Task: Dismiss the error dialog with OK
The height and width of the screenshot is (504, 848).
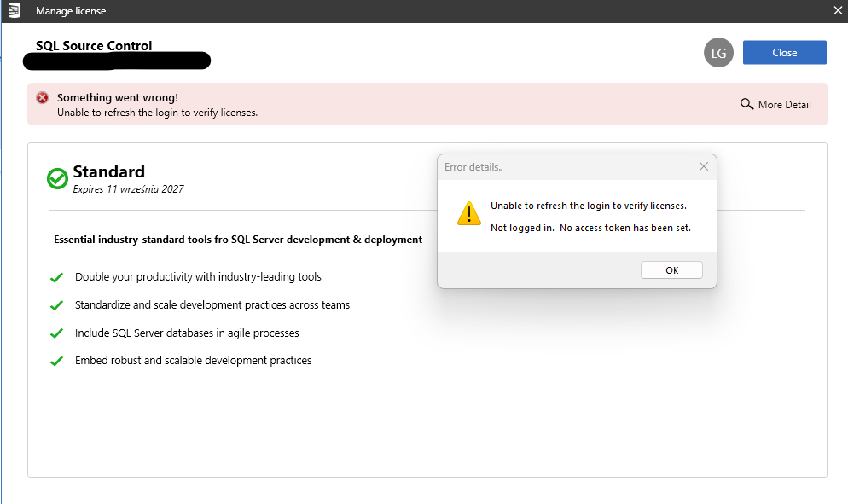Action: (x=671, y=269)
